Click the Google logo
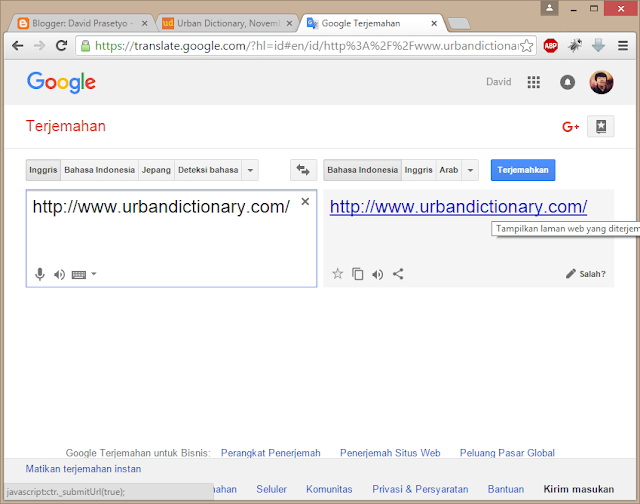The image size is (640, 504). (x=61, y=82)
